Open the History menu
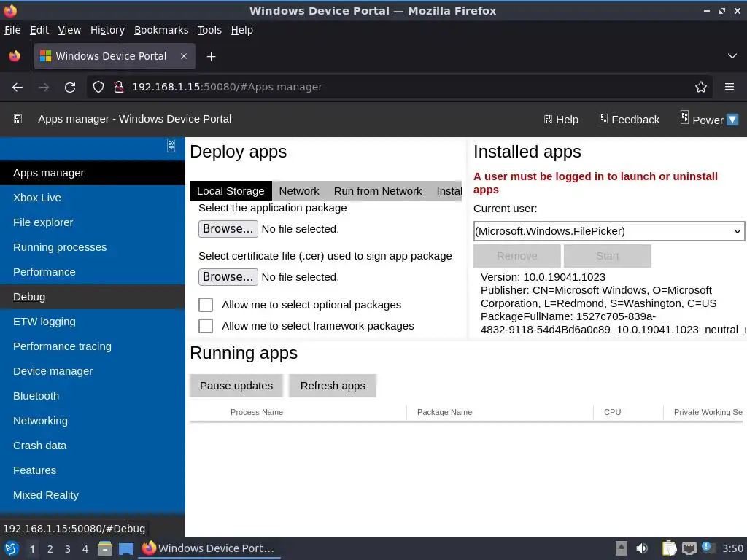The height and width of the screenshot is (560, 747). pyautogui.click(x=108, y=30)
